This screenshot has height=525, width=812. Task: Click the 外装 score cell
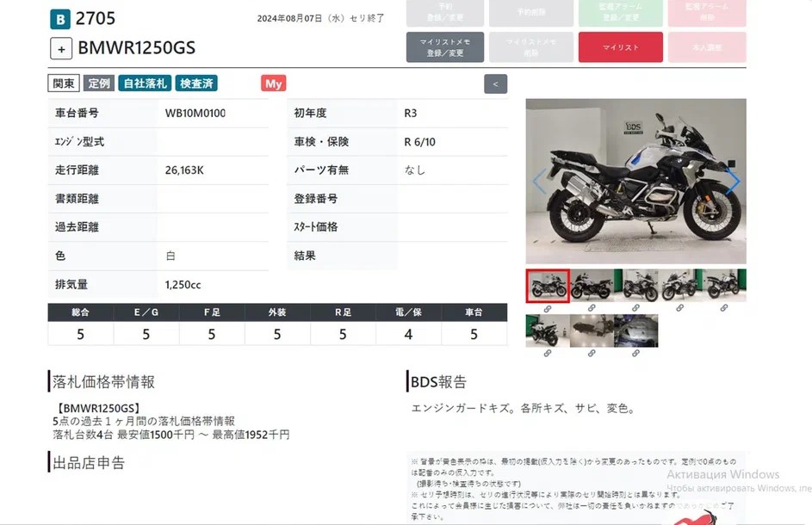(x=277, y=335)
